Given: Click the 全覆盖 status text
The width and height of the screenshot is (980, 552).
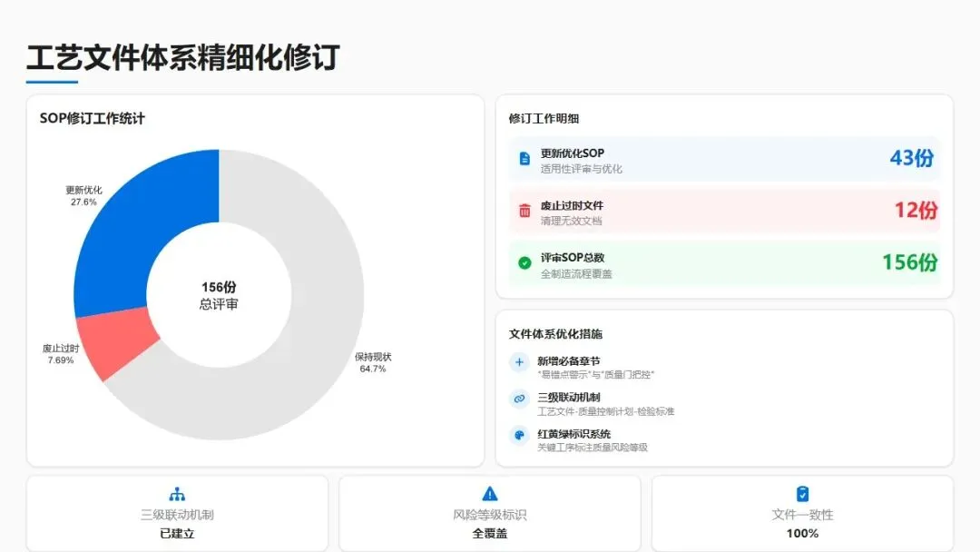Looking at the screenshot, I should point(490,534).
